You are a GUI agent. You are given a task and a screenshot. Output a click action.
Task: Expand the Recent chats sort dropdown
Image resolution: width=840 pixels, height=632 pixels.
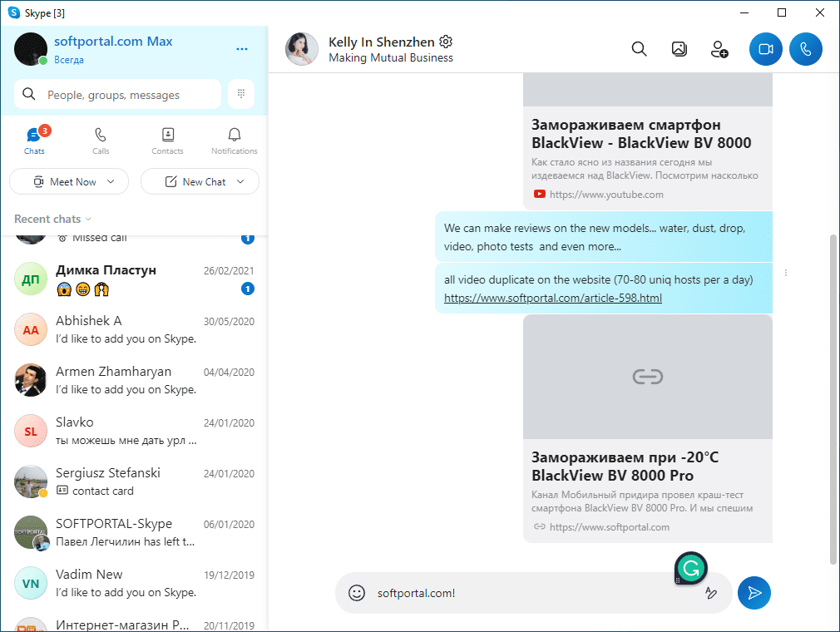coord(52,219)
